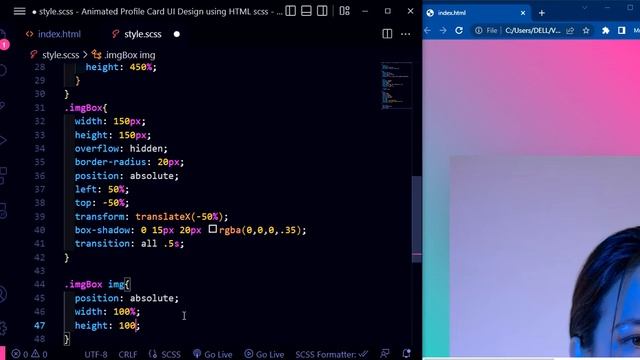The height and width of the screenshot is (360, 640).
Task: Open editor more actions menu
Action: pos(405,34)
